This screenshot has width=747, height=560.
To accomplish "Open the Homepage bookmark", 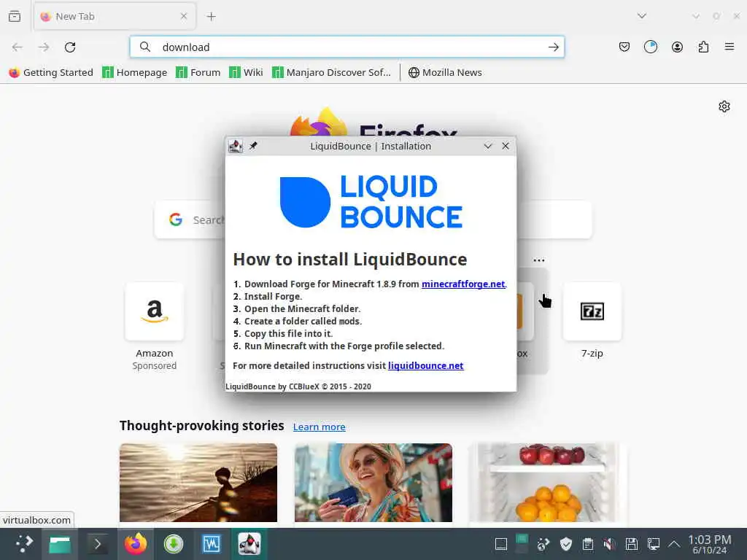I will pyautogui.click(x=135, y=72).
